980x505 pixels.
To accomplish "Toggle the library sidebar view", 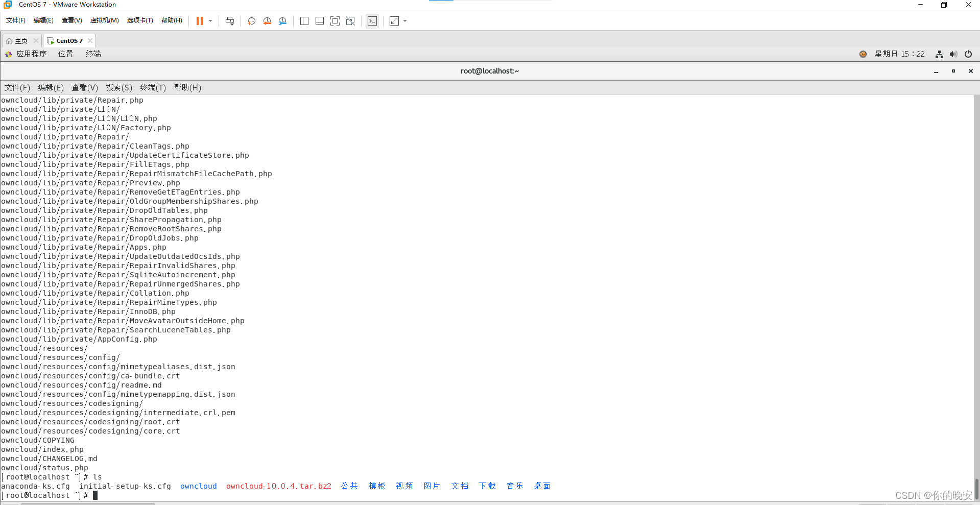I will 304,21.
